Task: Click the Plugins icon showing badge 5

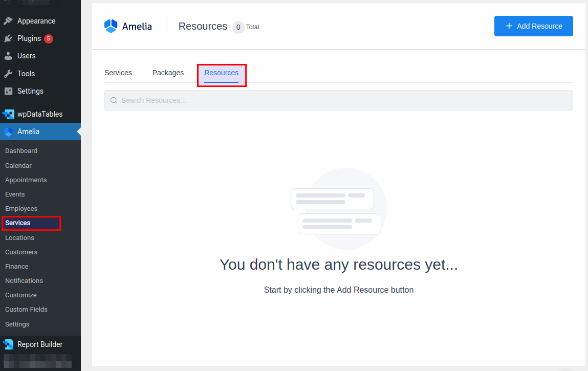Action: [x=9, y=38]
